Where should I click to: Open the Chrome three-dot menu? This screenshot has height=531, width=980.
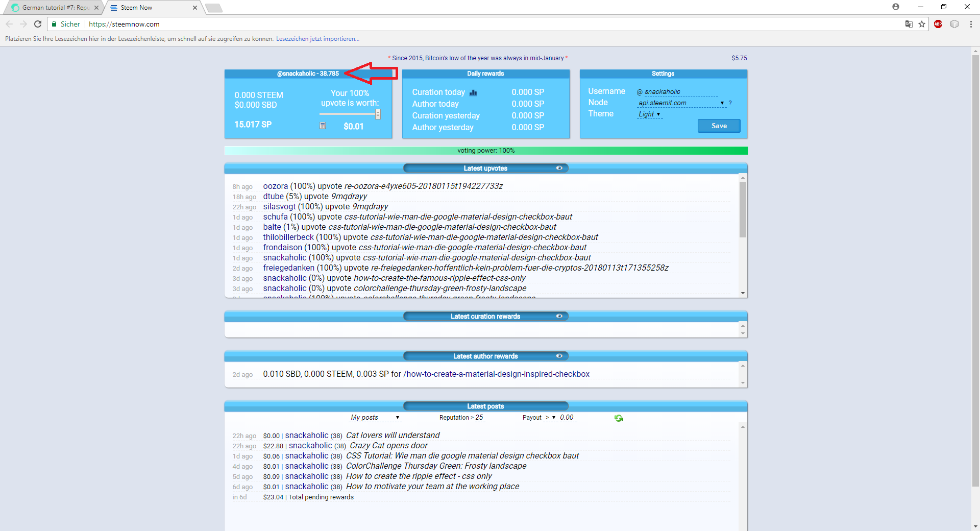971,24
